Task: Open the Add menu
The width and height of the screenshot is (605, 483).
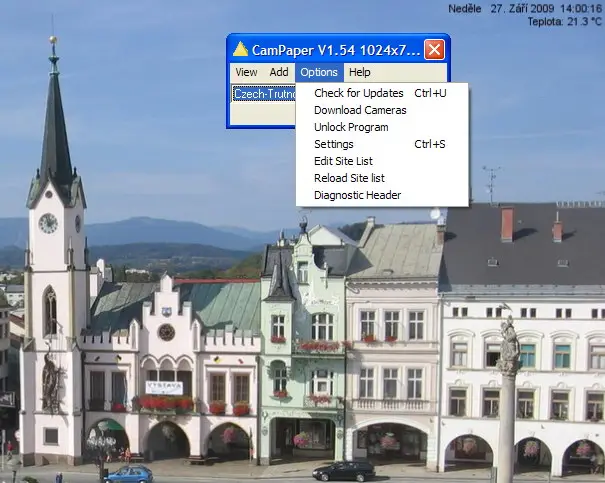Action: (279, 72)
